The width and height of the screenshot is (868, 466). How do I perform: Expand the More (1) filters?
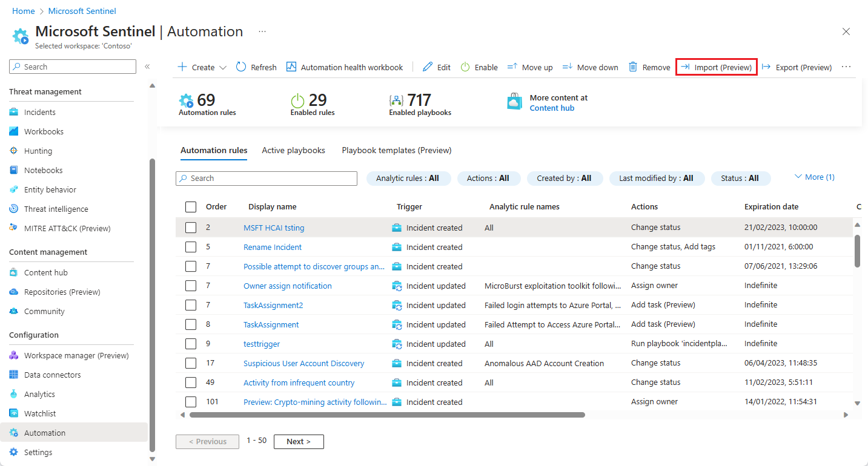[814, 177]
